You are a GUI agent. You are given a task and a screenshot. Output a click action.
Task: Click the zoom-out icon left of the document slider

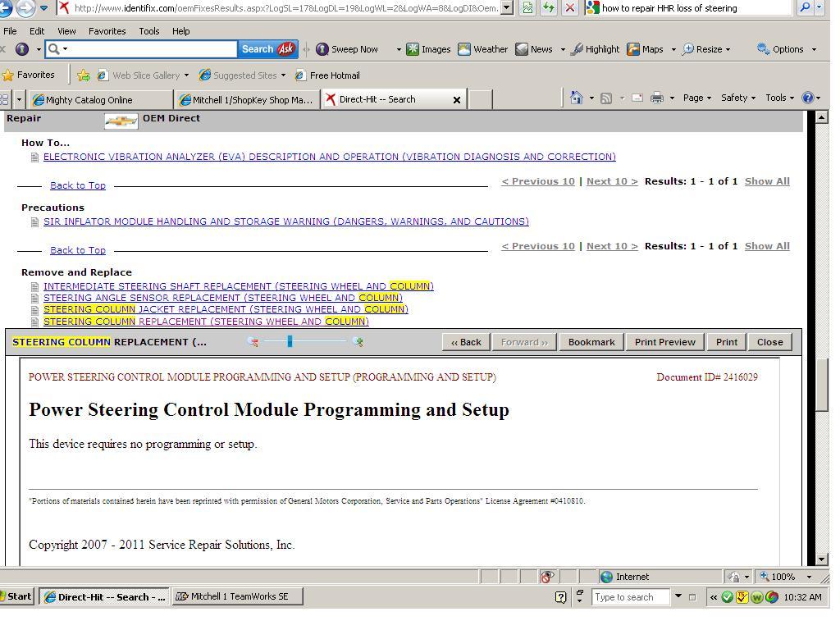[x=253, y=342]
